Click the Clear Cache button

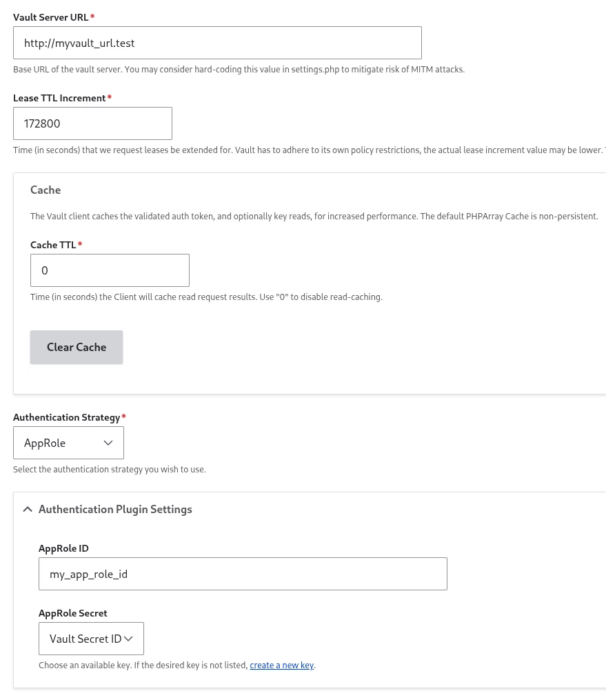point(77,348)
